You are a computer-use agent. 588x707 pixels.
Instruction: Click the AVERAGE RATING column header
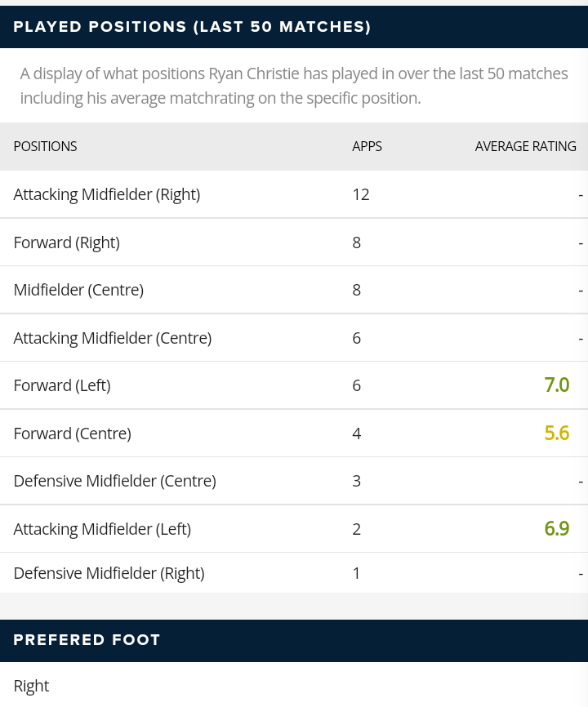coord(525,146)
